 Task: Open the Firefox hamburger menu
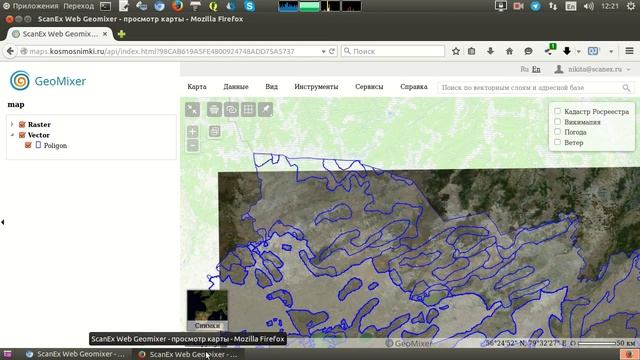click(629, 51)
